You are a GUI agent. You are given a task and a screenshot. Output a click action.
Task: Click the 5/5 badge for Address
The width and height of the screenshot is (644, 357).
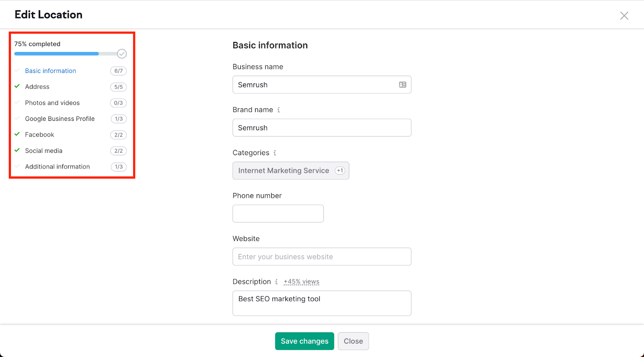pyautogui.click(x=118, y=87)
